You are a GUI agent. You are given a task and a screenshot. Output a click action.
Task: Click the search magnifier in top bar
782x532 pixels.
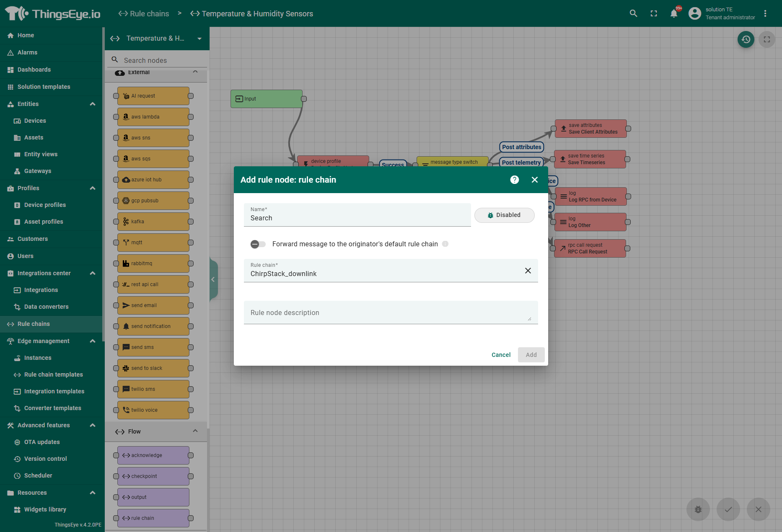click(x=633, y=13)
